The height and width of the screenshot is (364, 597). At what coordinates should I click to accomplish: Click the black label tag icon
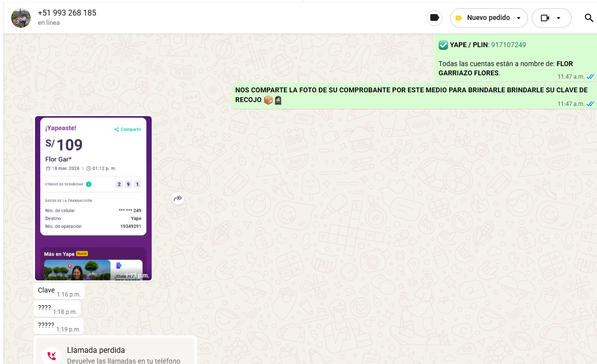point(435,18)
